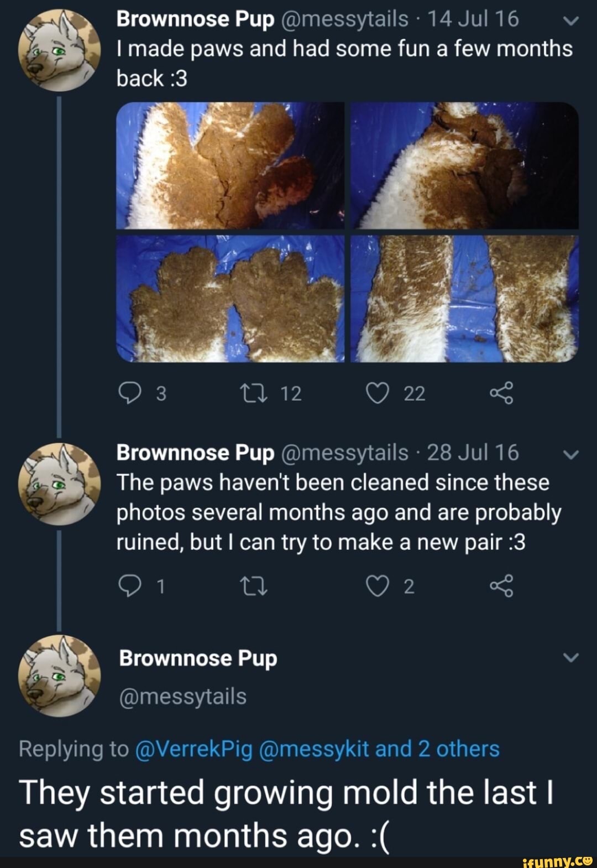Like the first tweet with 22 likes
The width and height of the screenshot is (597, 868).
(377, 393)
